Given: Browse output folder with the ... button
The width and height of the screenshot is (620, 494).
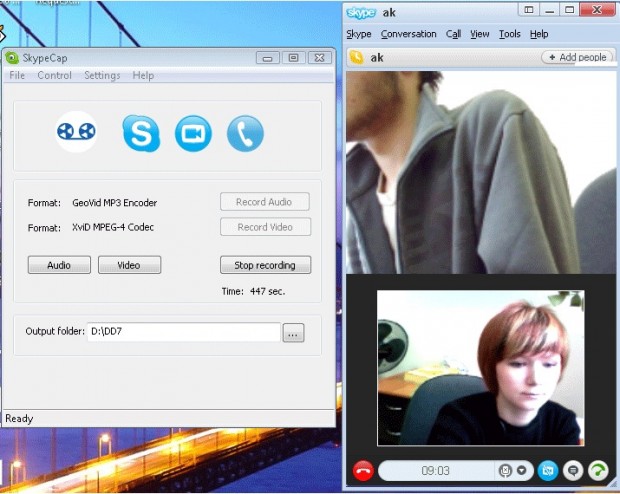Looking at the screenshot, I should click(x=293, y=333).
